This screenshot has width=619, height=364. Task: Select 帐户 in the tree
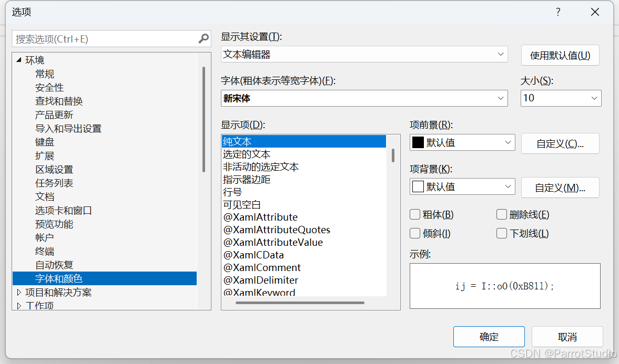45,238
